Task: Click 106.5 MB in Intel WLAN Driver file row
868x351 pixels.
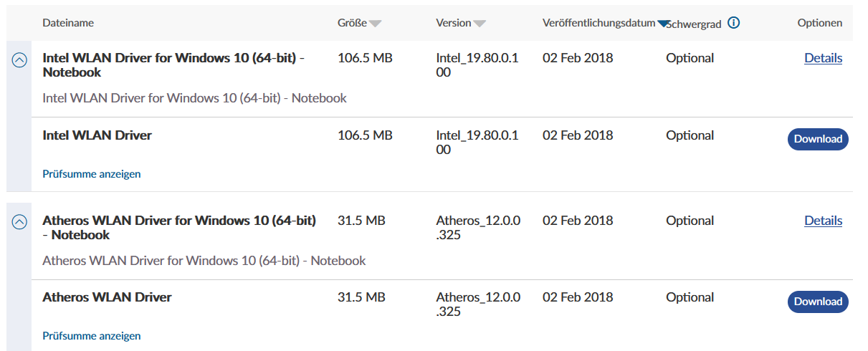Action: tap(365, 135)
